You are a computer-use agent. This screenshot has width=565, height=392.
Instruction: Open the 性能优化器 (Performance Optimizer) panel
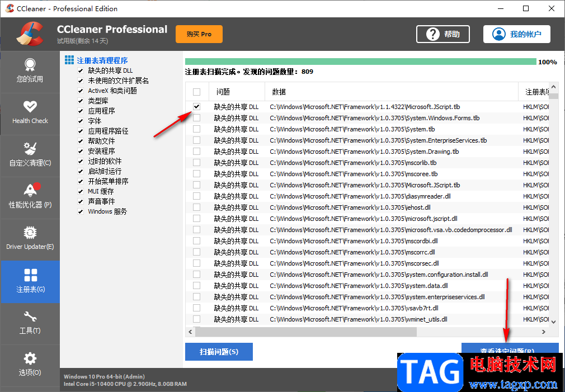click(30, 197)
